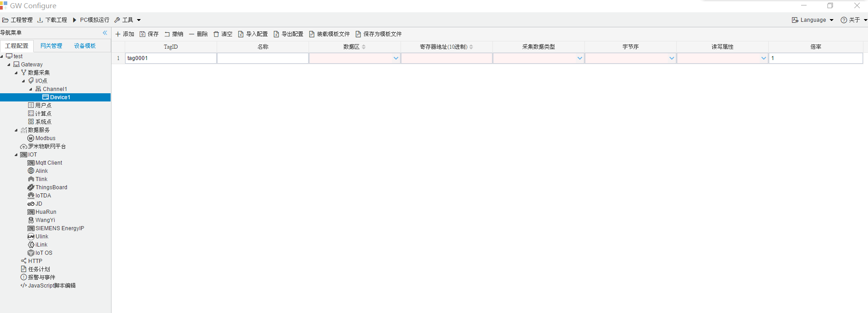Sort by the 数据区 column header
The width and height of the screenshot is (868, 313).
(355, 47)
